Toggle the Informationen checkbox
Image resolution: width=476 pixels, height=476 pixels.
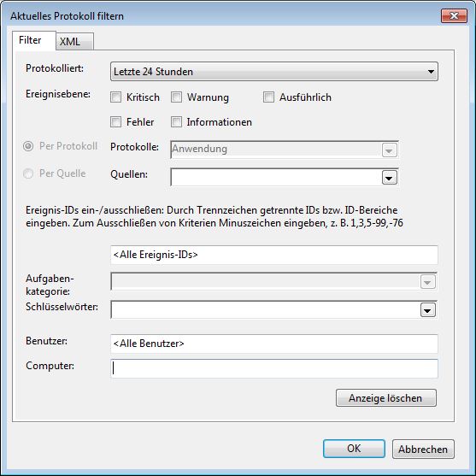176,122
